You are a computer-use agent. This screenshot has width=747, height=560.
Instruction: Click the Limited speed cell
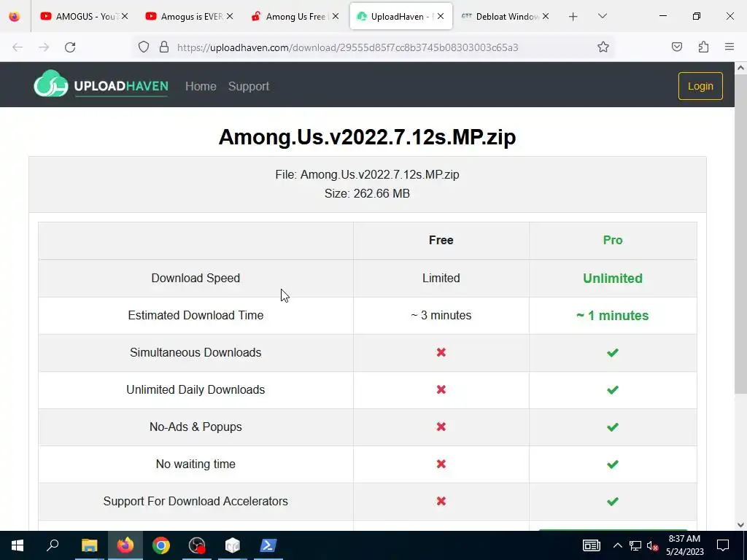[441, 278]
